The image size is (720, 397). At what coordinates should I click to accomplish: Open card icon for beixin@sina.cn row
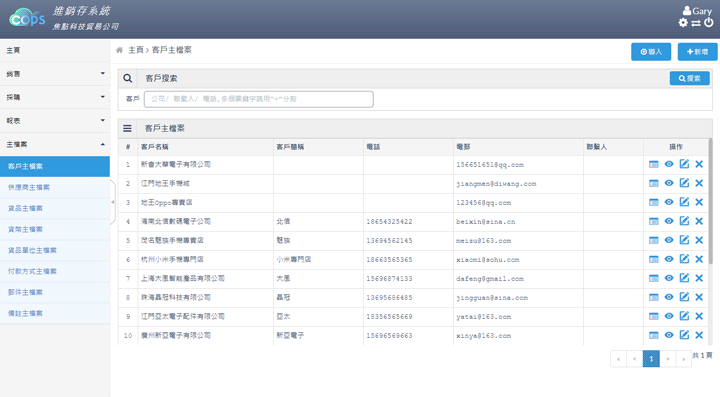pyautogui.click(x=654, y=221)
